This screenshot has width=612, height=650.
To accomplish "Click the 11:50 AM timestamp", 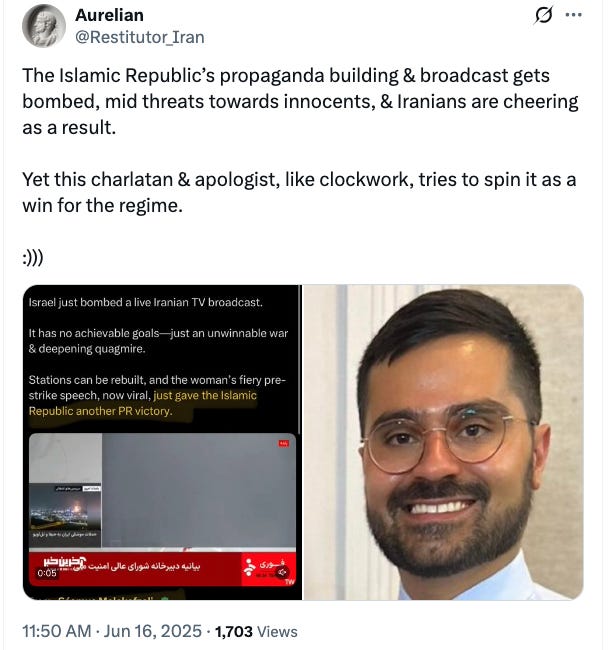I will point(56,631).
